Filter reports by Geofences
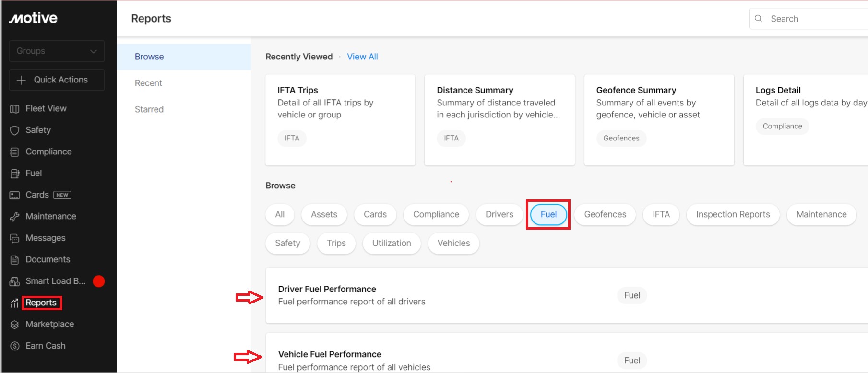This screenshot has width=868, height=373. (605, 215)
